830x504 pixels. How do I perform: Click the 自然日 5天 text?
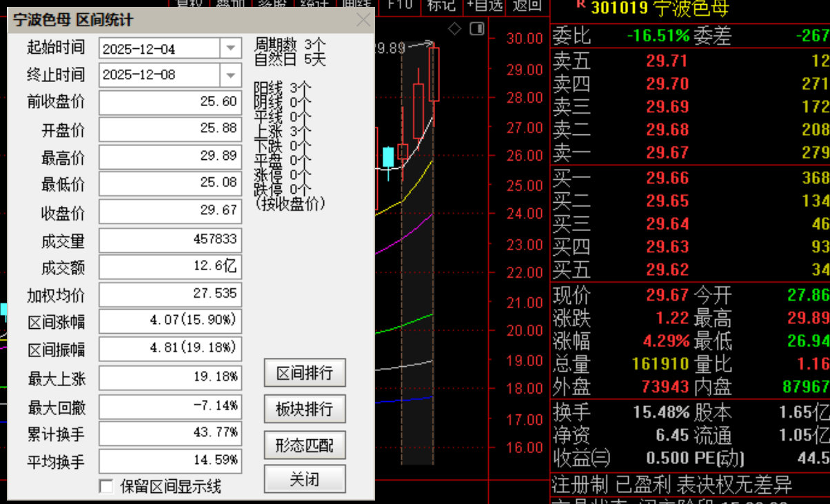coord(289,59)
